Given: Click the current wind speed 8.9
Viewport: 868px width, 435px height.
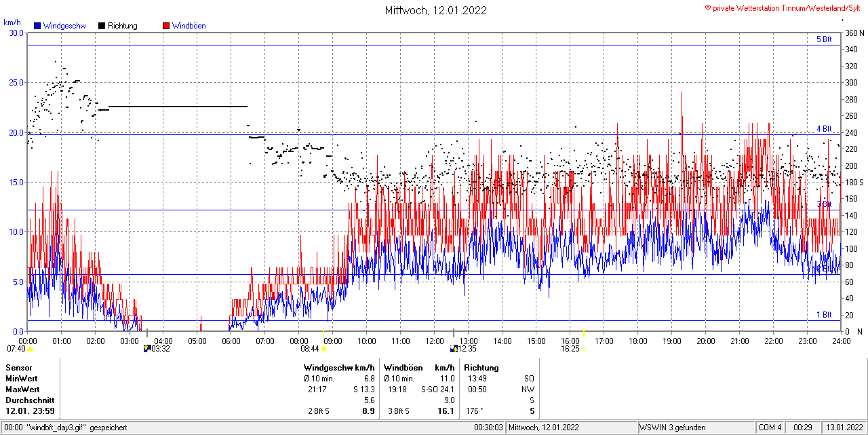Looking at the screenshot, I should click(x=368, y=411).
